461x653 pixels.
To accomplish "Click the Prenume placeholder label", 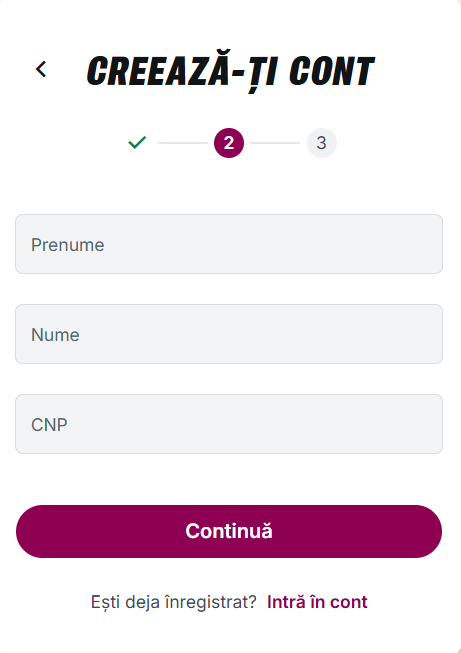I will [x=67, y=245].
